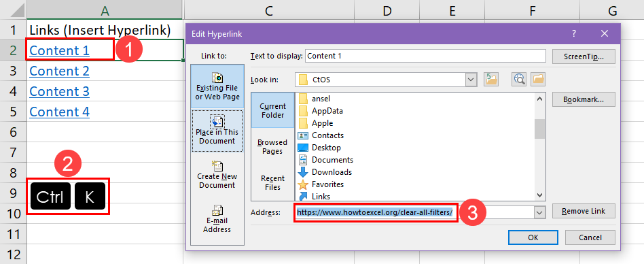Select column E header

point(452,10)
